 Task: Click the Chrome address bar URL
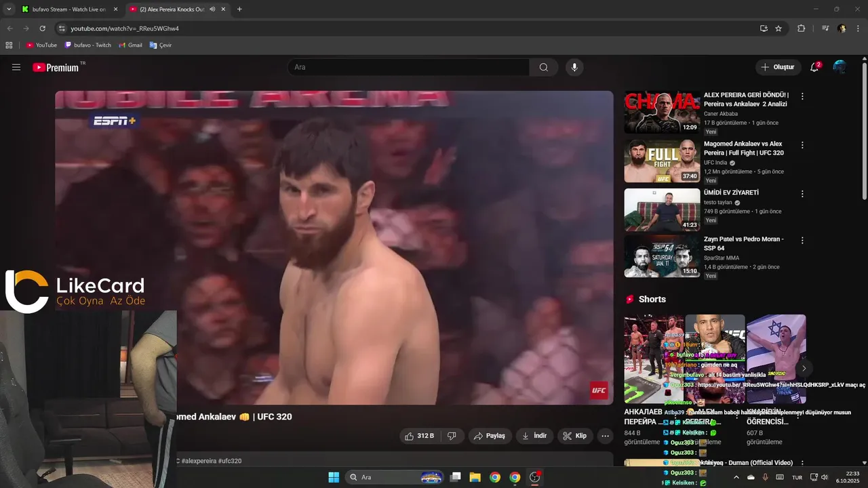(x=125, y=28)
